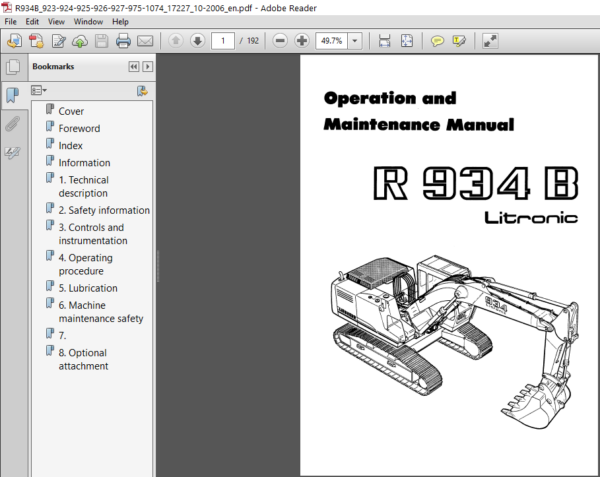Click the Create PDF online icon
Image resolution: width=600 pixels, height=477 pixels.
click(36, 41)
